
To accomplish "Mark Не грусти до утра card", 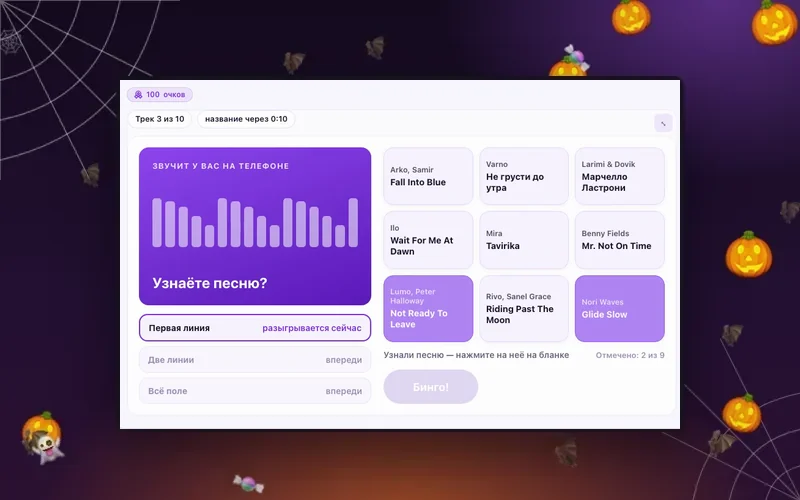I will [524, 176].
